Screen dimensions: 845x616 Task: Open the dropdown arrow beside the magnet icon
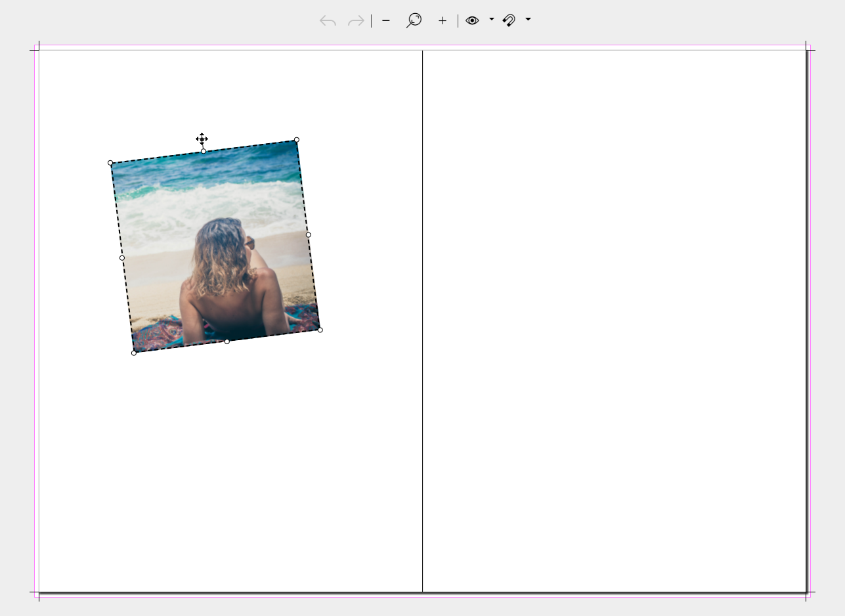528,20
